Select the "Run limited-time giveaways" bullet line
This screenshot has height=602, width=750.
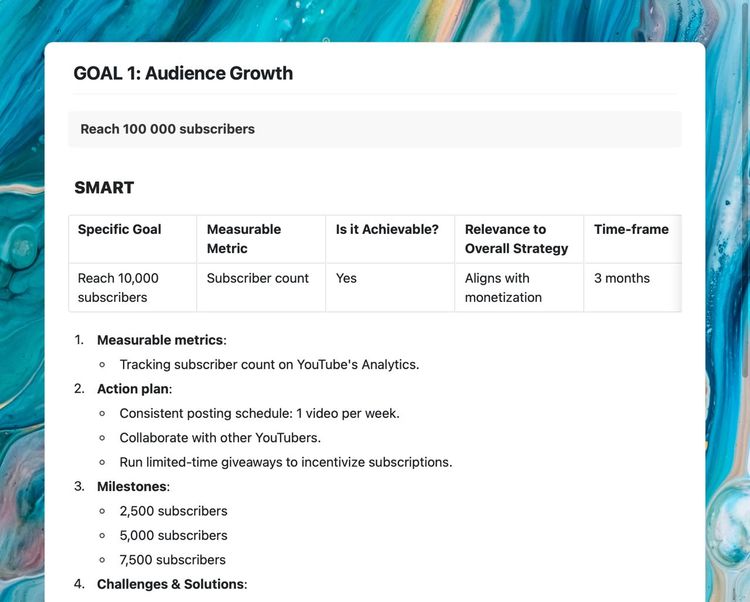coord(285,462)
